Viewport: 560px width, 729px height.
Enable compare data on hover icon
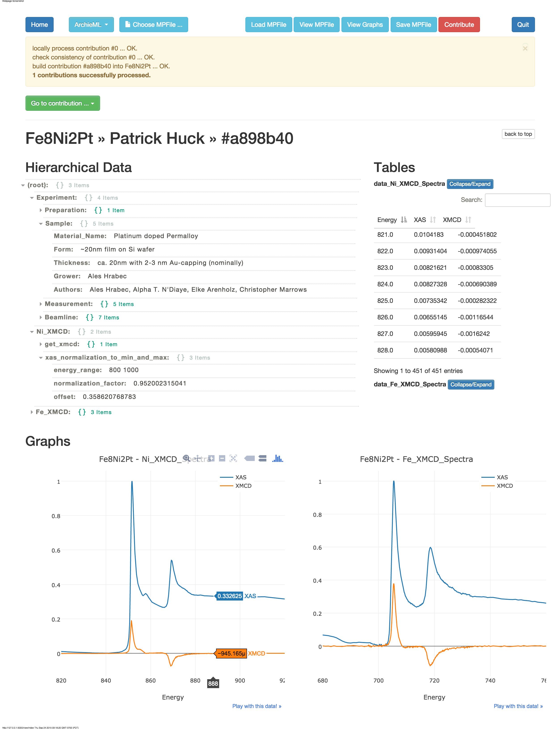click(262, 458)
